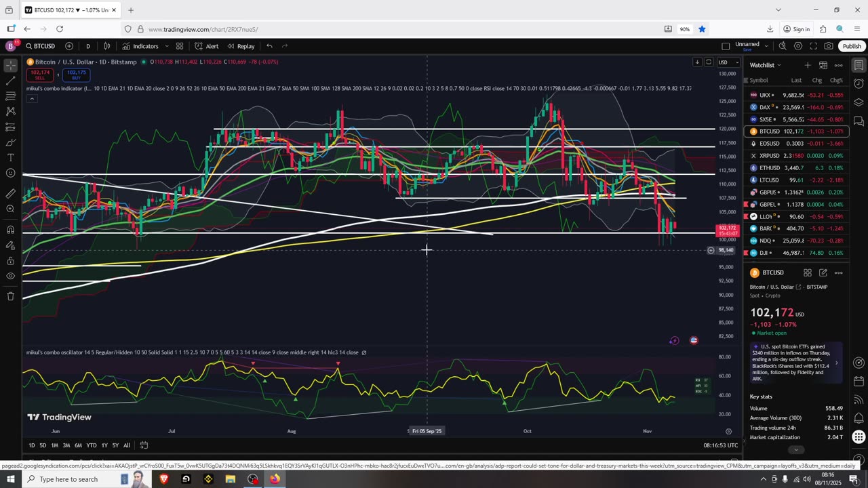The image size is (868, 488).
Task: Expand key stats with down chevron
Action: click(x=796, y=449)
